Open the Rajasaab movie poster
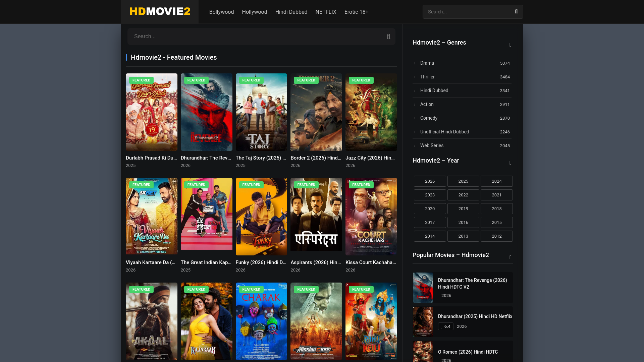The width and height of the screenshot is (644, 362). click(x=207, y=321)
